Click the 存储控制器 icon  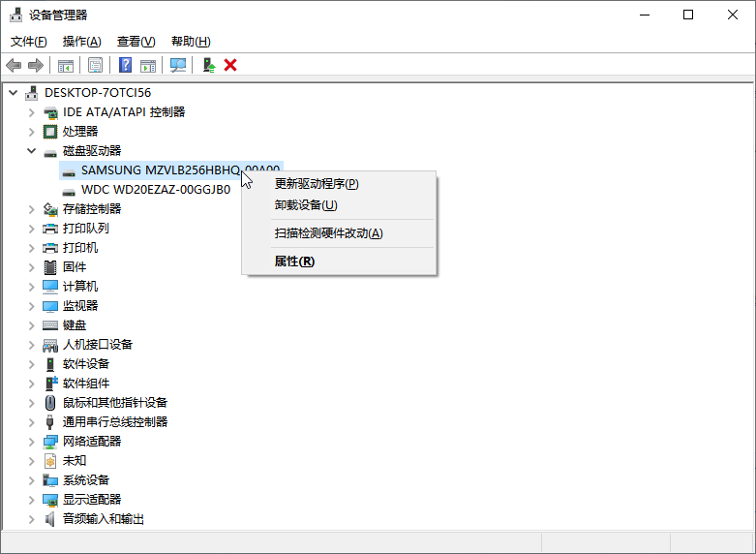click(x=50, y=209)
